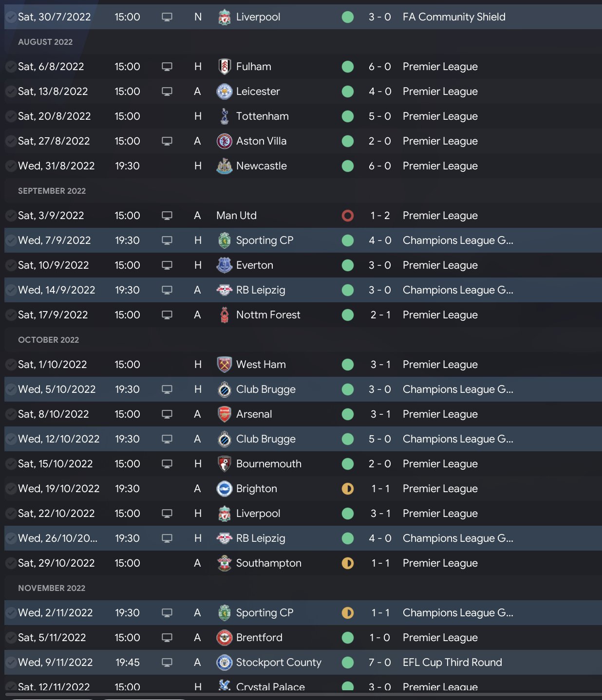Click the Everton club badge
The height and width of the screenshot is (700, 602).
[224, 265]
